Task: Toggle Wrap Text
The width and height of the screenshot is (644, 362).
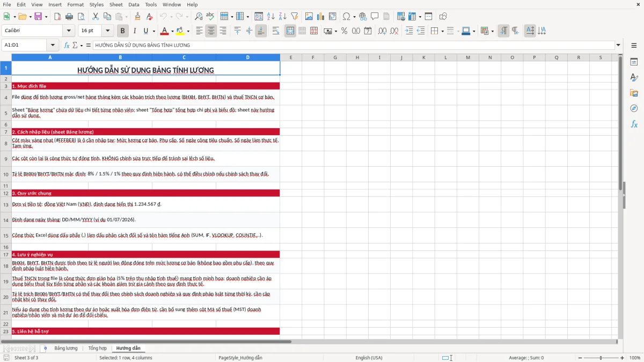Action: click(x=276, y=31)
